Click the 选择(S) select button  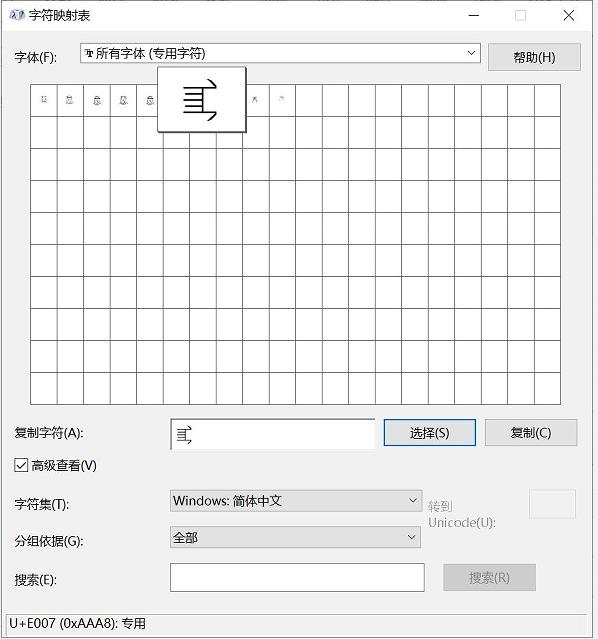(430, 432)
